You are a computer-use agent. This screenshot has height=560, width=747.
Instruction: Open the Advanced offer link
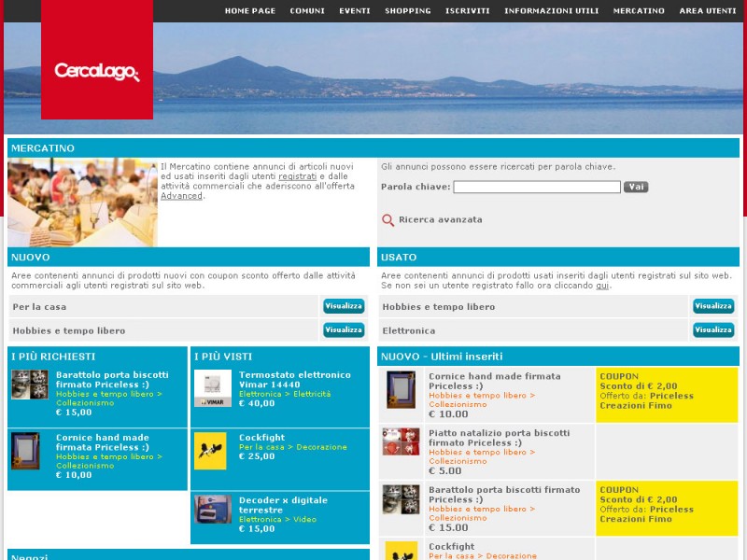(181, 196)
